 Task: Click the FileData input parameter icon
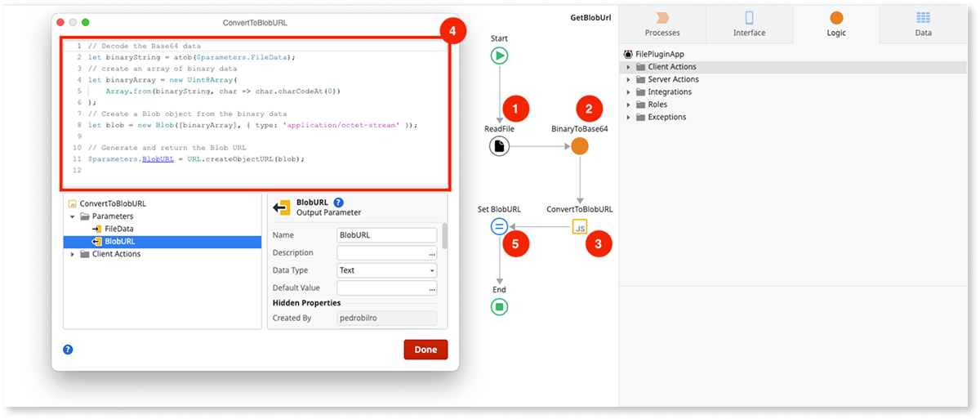(x=96, y=229)
